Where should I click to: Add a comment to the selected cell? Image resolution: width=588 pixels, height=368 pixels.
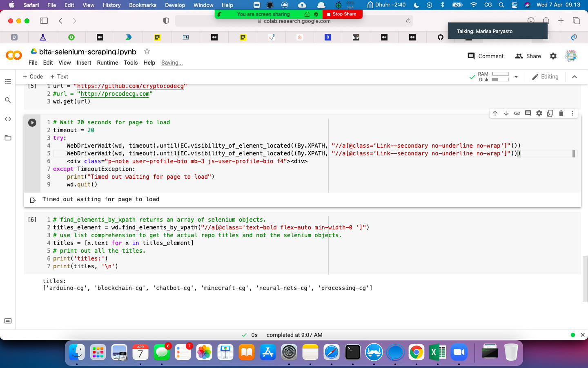pos(528,113)
